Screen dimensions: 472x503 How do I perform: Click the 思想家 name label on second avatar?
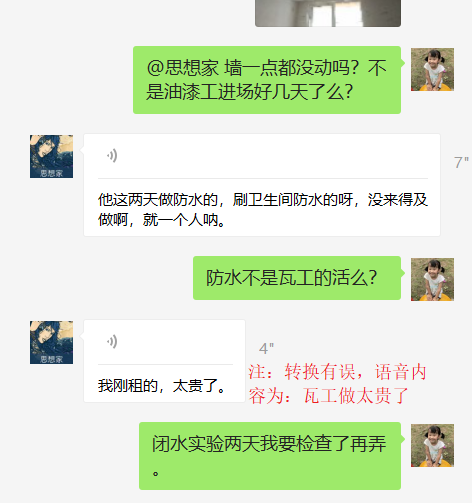[51, 359]
